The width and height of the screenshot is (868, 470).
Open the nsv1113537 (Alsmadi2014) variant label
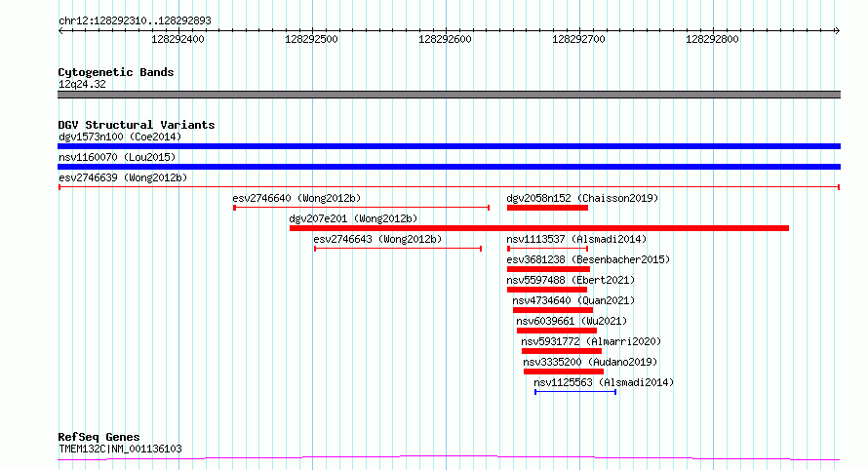(x=576, y=239)
